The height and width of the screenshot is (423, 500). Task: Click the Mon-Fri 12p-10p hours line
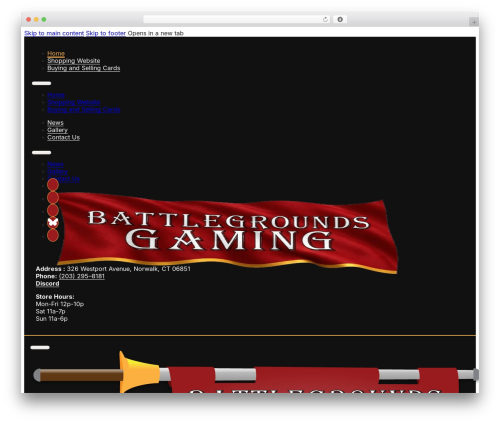click(60, 304)
